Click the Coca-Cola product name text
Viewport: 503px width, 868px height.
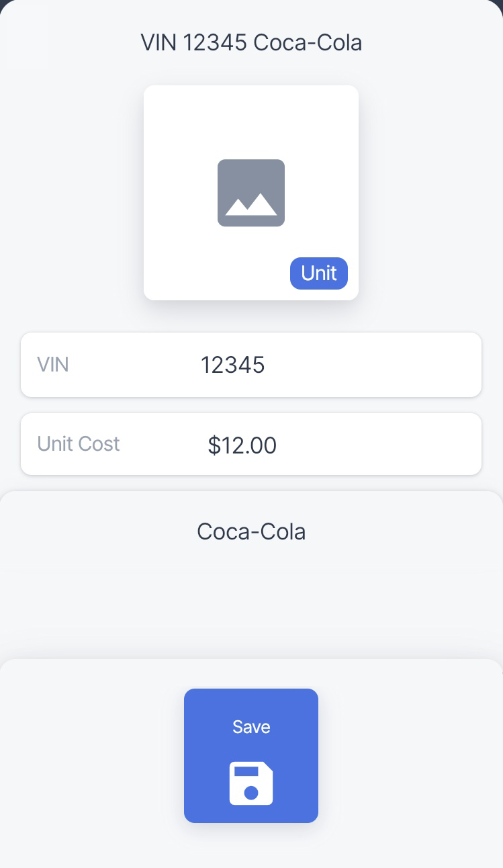(x=251, y=531)
